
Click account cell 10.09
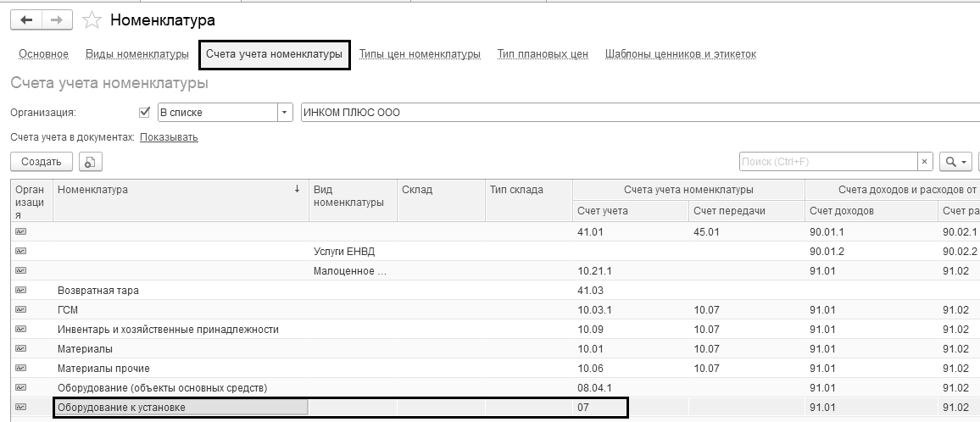[631, 330]
